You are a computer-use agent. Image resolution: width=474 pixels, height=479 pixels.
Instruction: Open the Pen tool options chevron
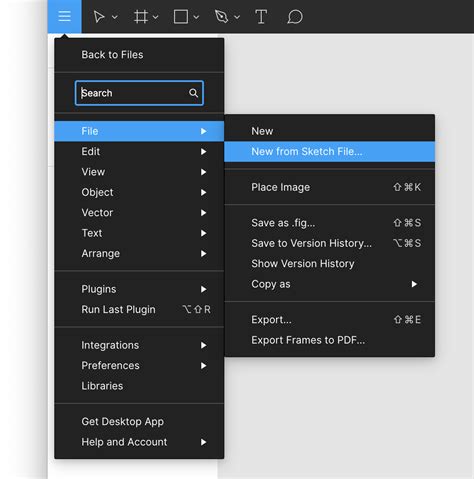(x=237, y=17)
